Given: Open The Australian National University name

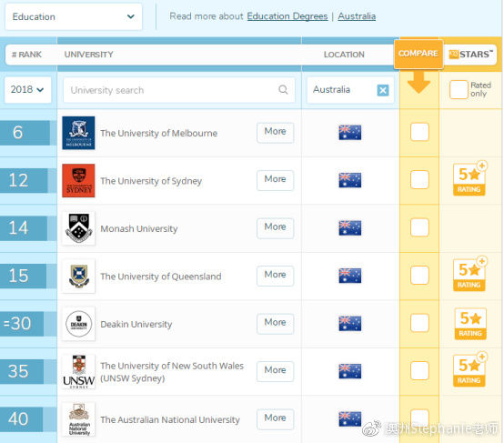Looking at the screenshot, I should pyautogui.click(x=170, y=419).
